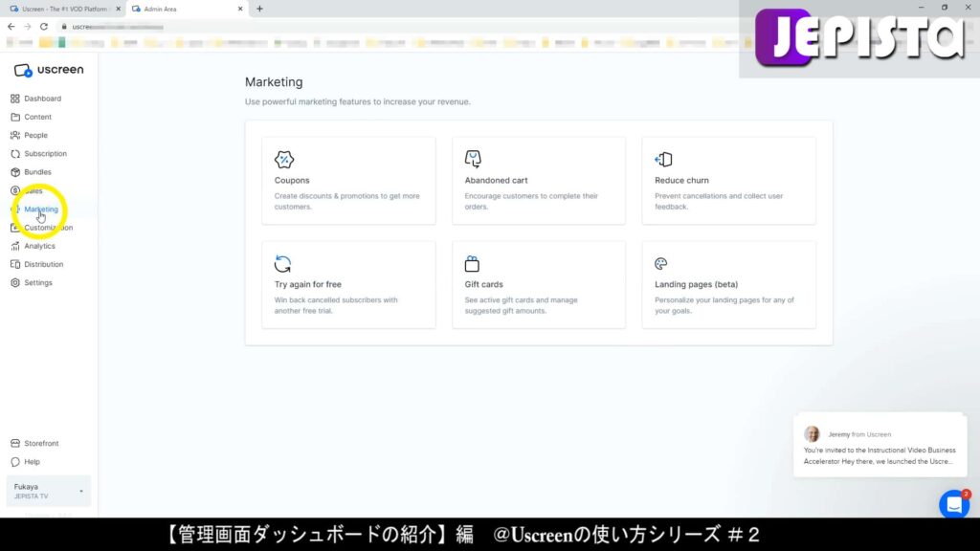Open the Coupons card title
This screenshot has height=551, width=980.
pyautogui.click(x=292, y=181)
